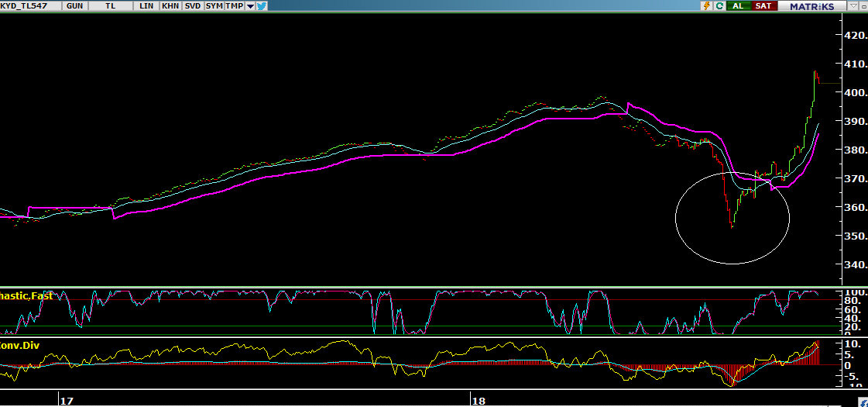Image resolution: width=868 pixels, height=407 pixels.
Task: Click the TMP template button
Action: click(234, 5)
